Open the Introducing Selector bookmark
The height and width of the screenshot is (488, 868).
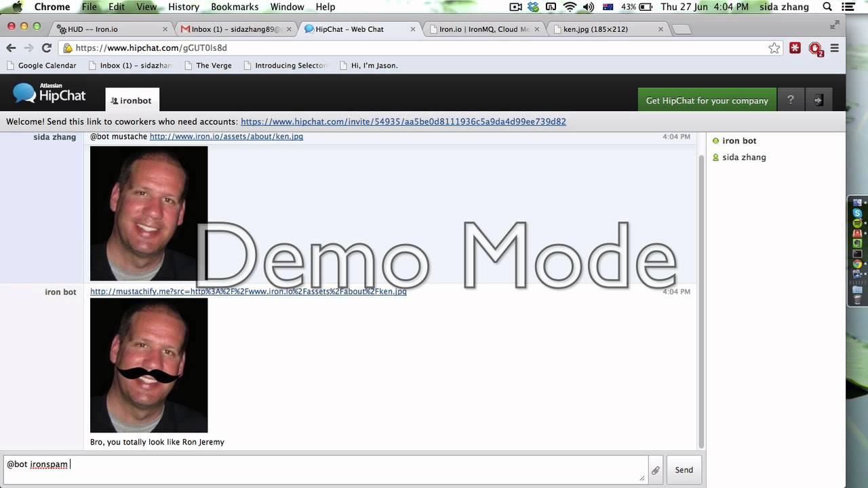coord(285,66)
